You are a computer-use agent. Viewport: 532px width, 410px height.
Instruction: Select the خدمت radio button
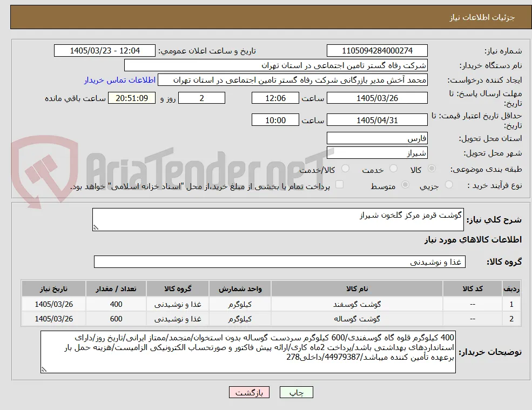394,169
